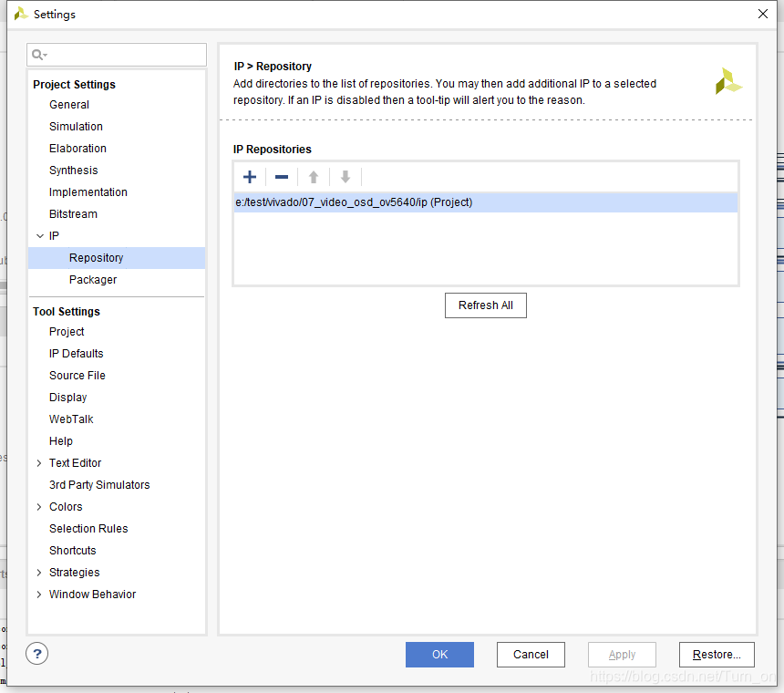
Task: Open General project settings
Action: coord(69,105)
